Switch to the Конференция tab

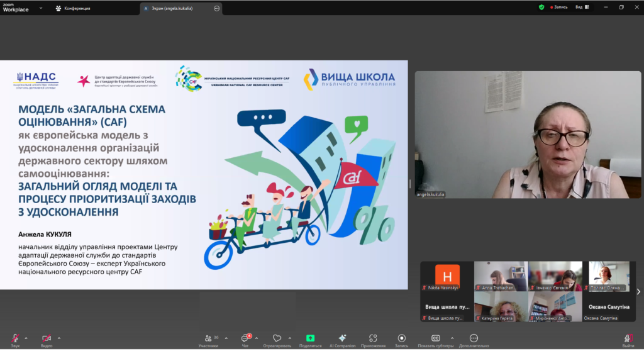[x=73, y=8]
